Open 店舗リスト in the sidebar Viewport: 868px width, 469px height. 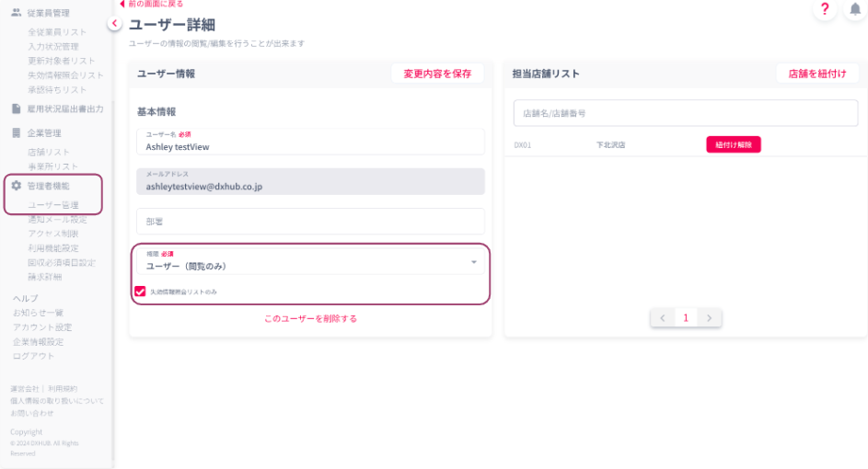tap(49, 152)
